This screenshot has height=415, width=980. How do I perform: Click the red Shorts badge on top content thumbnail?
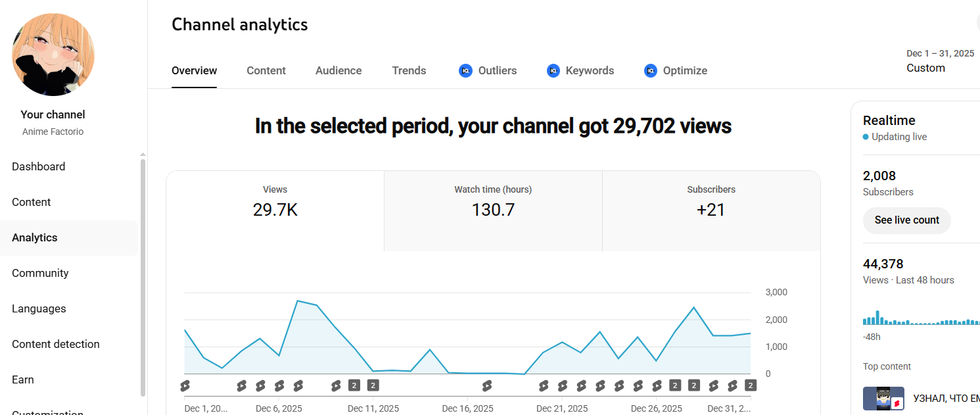(x=897, y=403)
